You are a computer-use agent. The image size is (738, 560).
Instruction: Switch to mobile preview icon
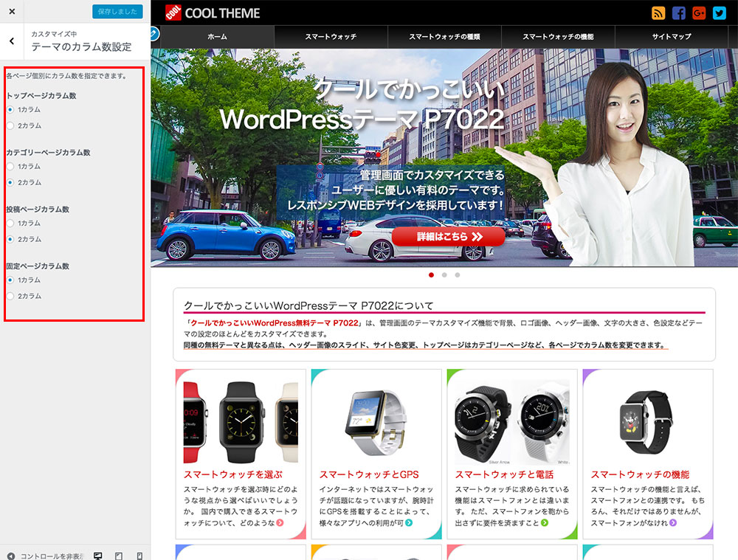tap(139, 556)
